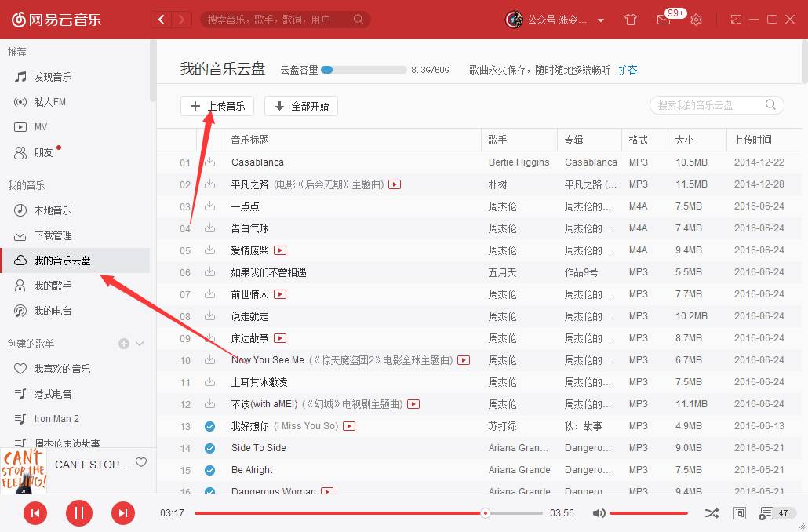808x532 pixels.
Task: Click downloaded checkmark for 我好想你
Action: tap(209, 426)
